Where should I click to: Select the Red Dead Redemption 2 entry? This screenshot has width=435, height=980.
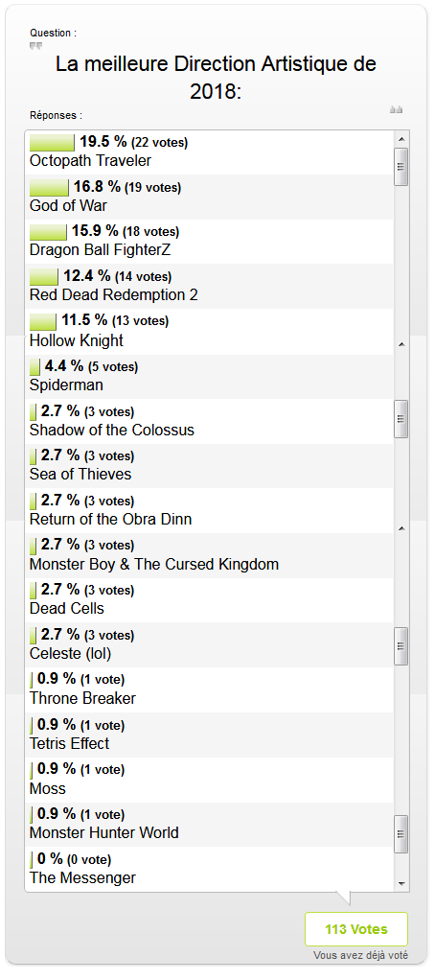tap(209, 287)
